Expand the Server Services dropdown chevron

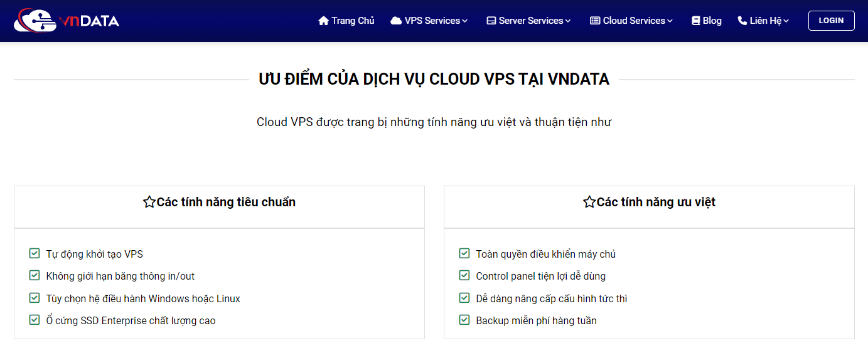tap(568, 21)
